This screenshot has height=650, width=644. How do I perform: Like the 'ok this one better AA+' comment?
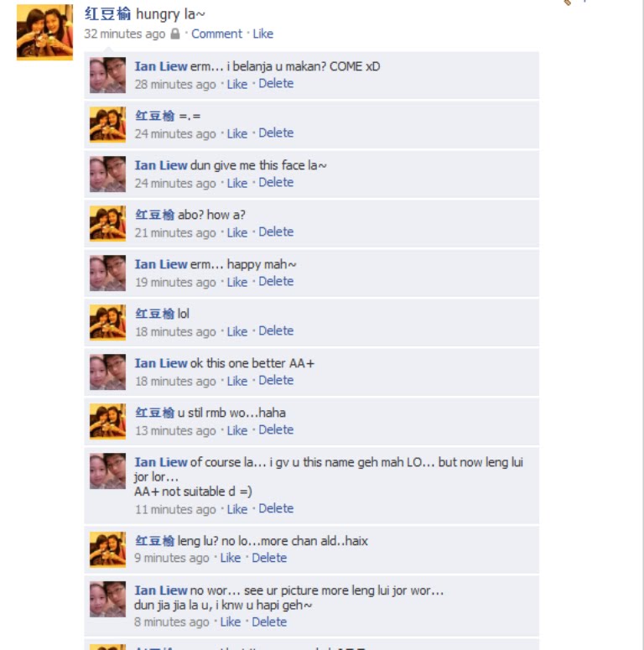pyautogui.click(x=237, y=382)
